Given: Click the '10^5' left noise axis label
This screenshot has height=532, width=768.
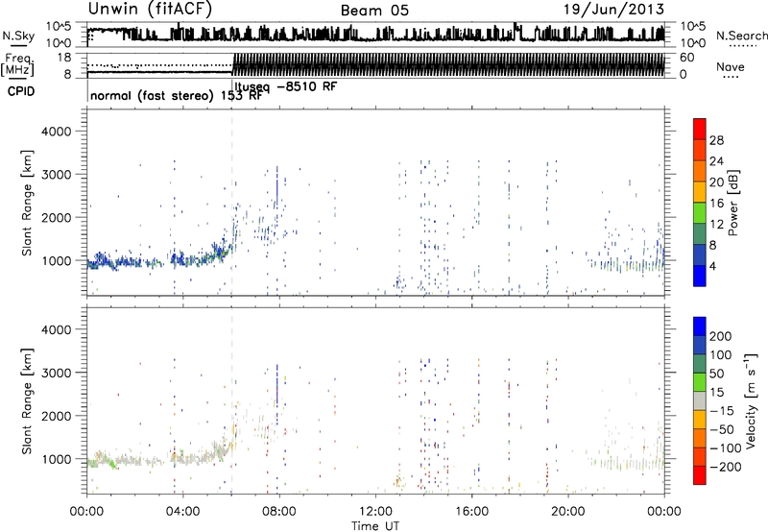Looking at the screenshot, I should click(x=59, y=27).
